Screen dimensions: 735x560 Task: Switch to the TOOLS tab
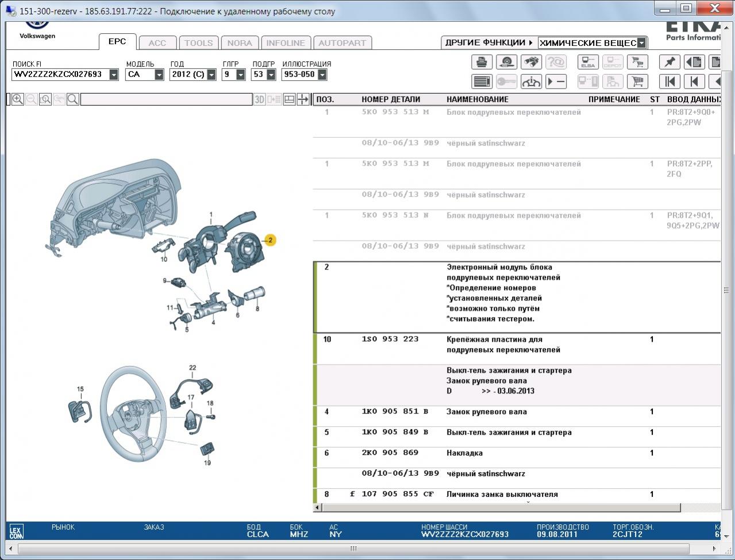click(198, 43)
